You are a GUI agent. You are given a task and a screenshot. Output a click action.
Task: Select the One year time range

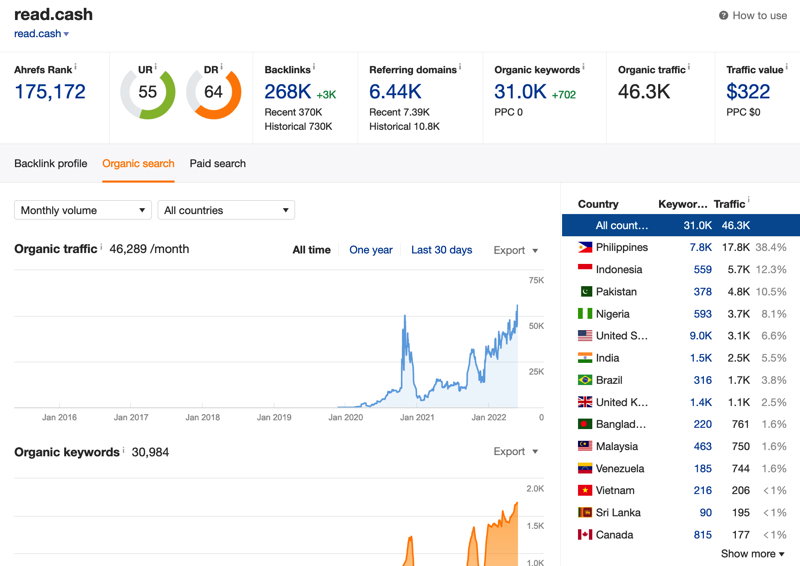(371, 250)
